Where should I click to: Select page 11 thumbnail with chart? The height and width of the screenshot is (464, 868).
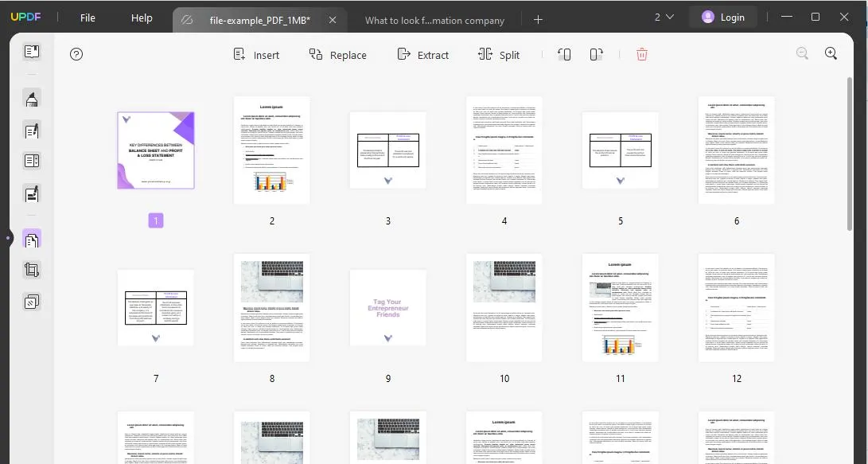tap(621, 308)
